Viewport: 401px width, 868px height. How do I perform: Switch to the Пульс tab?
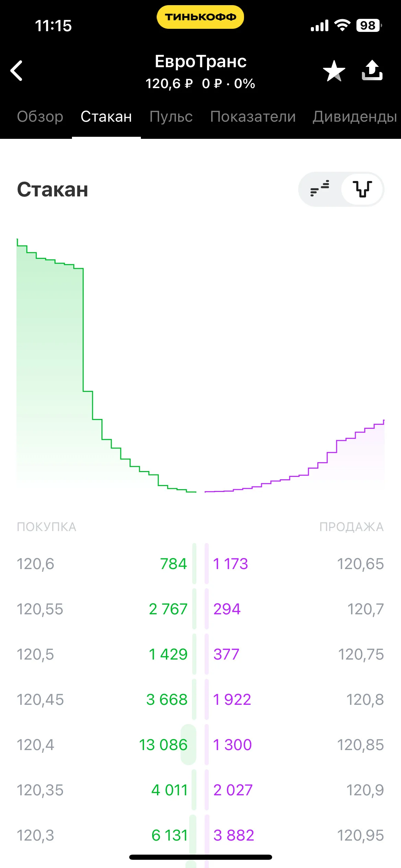(x=171, y=117)
